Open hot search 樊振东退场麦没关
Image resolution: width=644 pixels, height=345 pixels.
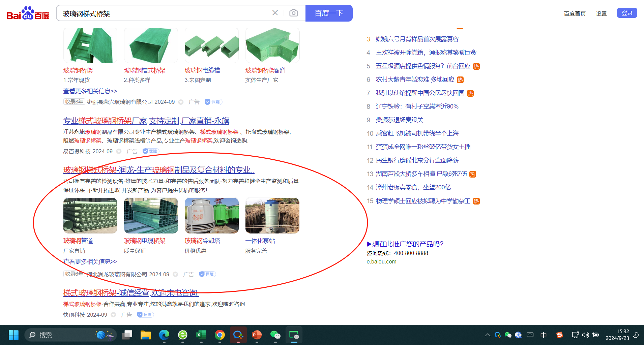click(400, 120)
